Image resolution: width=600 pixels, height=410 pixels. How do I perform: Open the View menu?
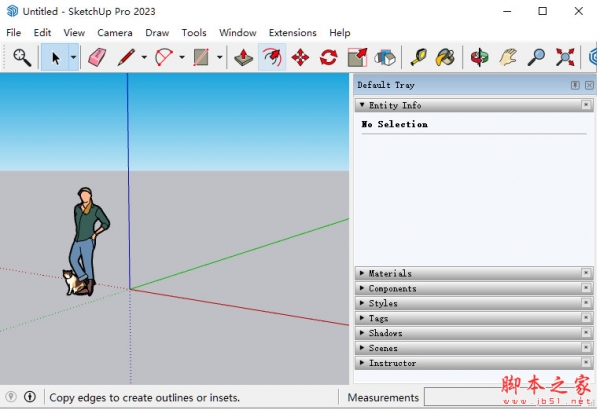pyautogui.click(x=74, y=33)
